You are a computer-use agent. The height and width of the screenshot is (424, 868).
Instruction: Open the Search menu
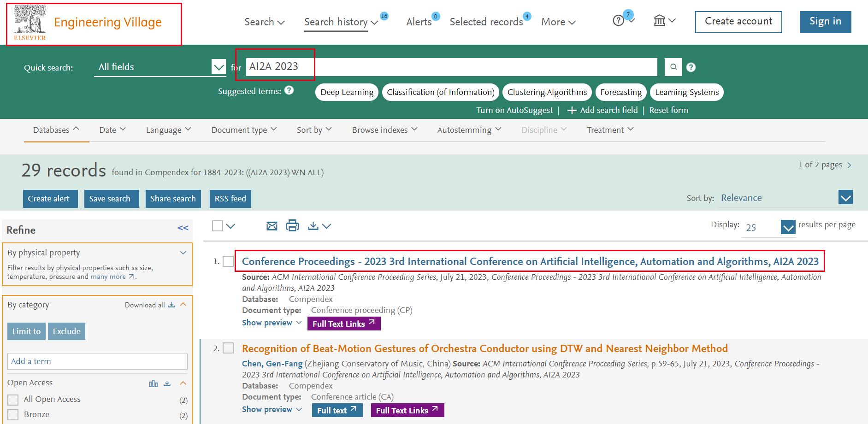pyautogui.click(x=265, y=22)
